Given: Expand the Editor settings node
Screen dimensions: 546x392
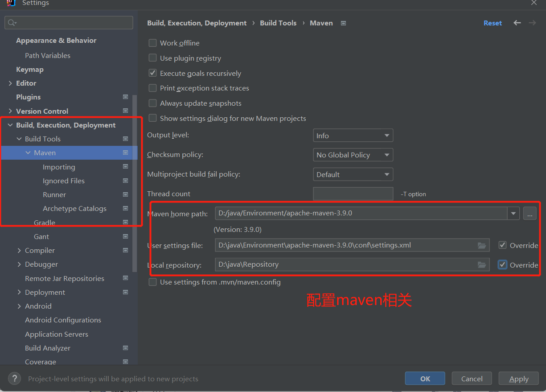Looking at the screenshot, I should (x=10, y=83).
